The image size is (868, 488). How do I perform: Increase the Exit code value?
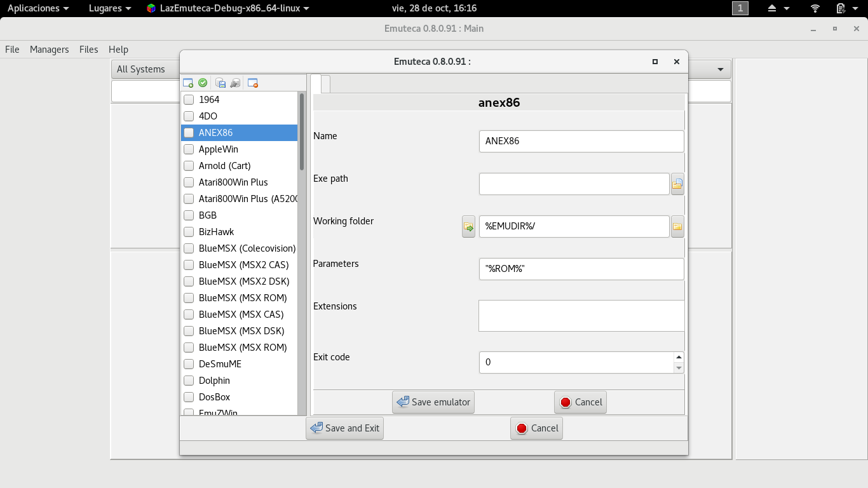point(679,357)
